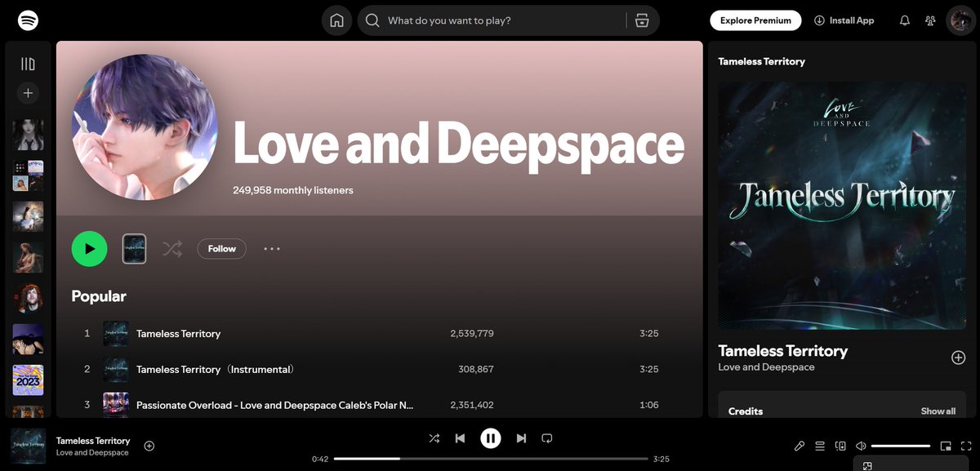Image resolution: width=980 pixels, height=471 pixels.
Task: Click the 3:25 total time in player
Action: click(x=661, y=459)
